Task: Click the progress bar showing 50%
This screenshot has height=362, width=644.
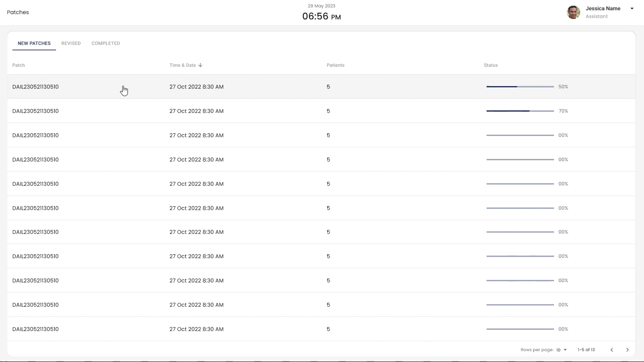Action: point(520,87)
